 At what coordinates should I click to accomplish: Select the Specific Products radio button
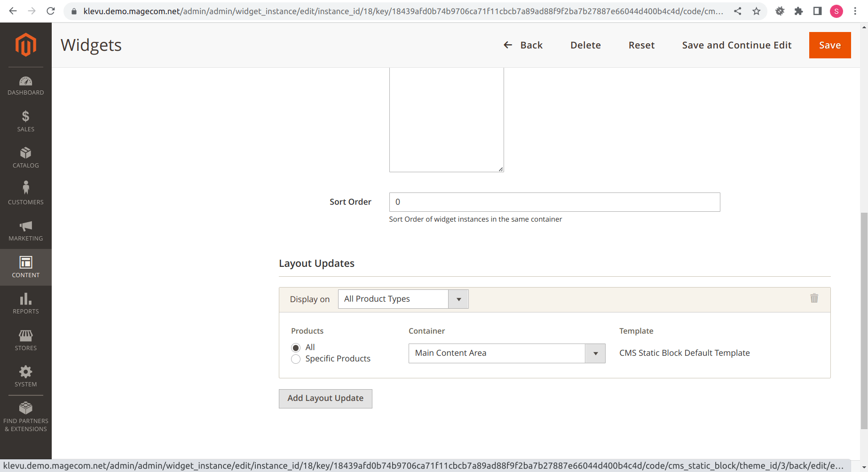coord(296,359)
